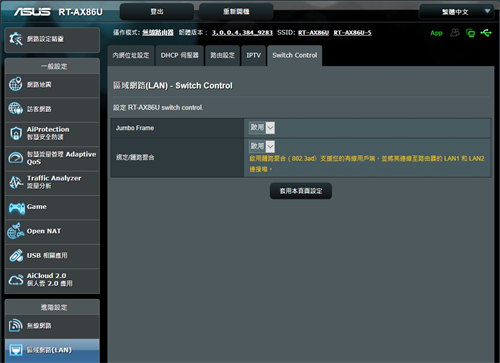Click the green USB status icon

pos(486,32)
